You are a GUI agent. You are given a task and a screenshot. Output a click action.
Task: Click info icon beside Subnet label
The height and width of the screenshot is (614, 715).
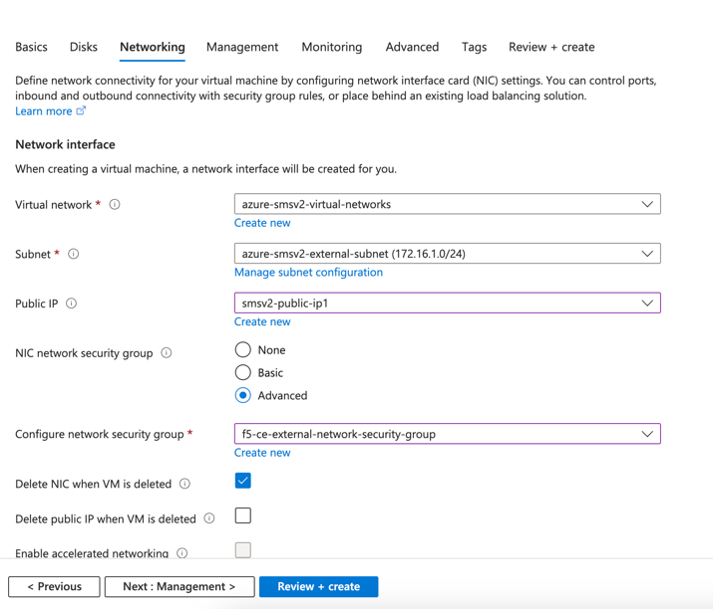click(x=73, y=254)
